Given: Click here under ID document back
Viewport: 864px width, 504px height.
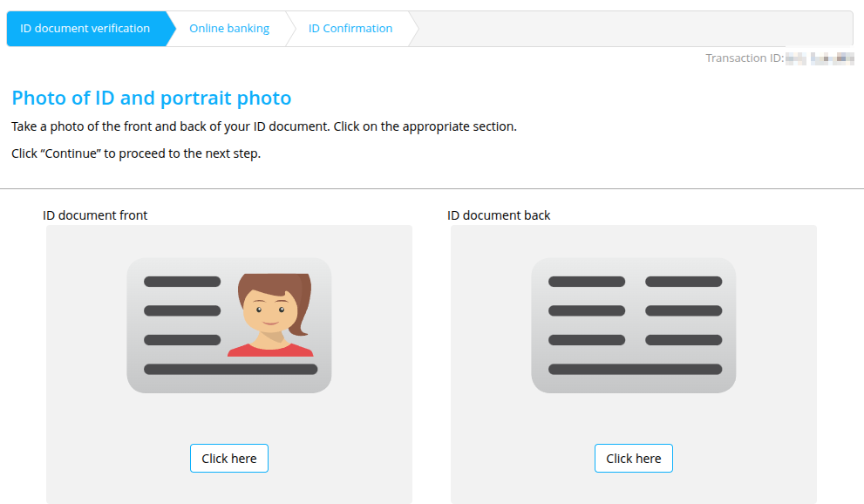Looking at the screenshot, I should coord(634,459).
